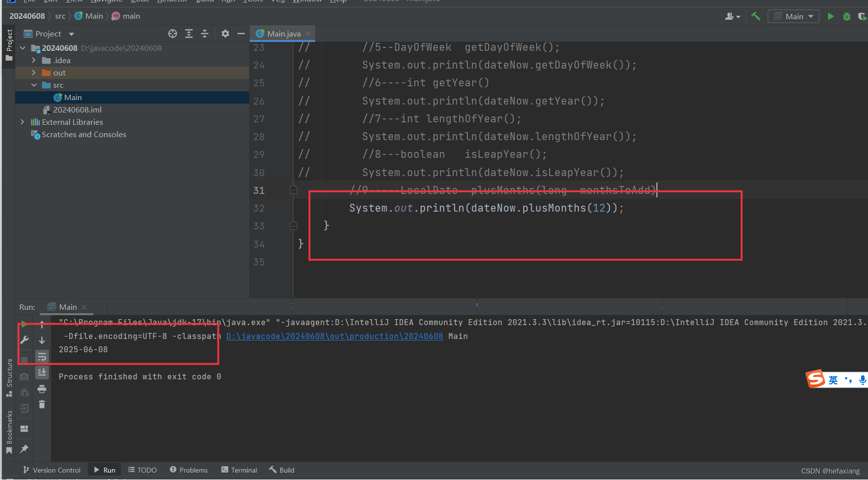Toggle scroll to end of console
This screenshot has height=480, width=868.
[42, 372]
